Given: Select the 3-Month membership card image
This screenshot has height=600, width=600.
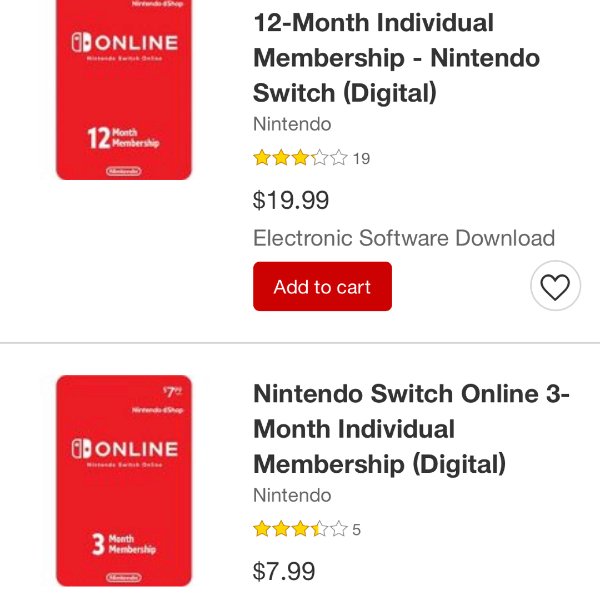Looking at the screenshot, I should [x=124, y=481].
